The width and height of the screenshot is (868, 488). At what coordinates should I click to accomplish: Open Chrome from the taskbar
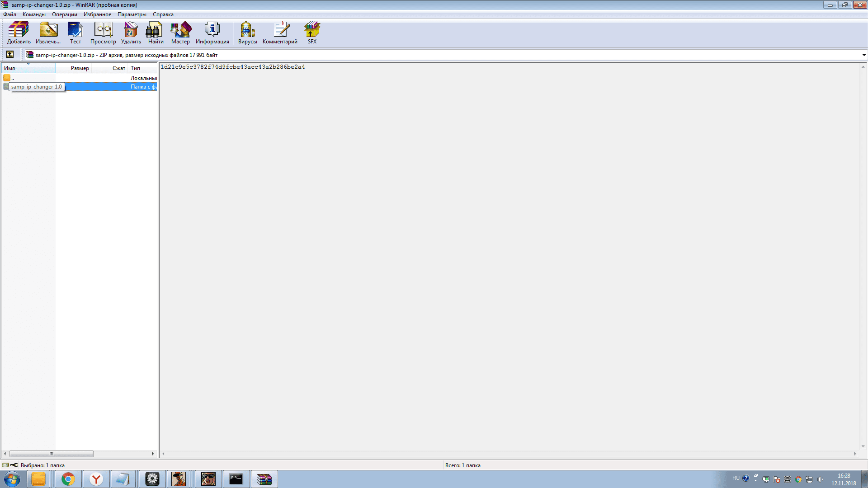tap(68, 479)
